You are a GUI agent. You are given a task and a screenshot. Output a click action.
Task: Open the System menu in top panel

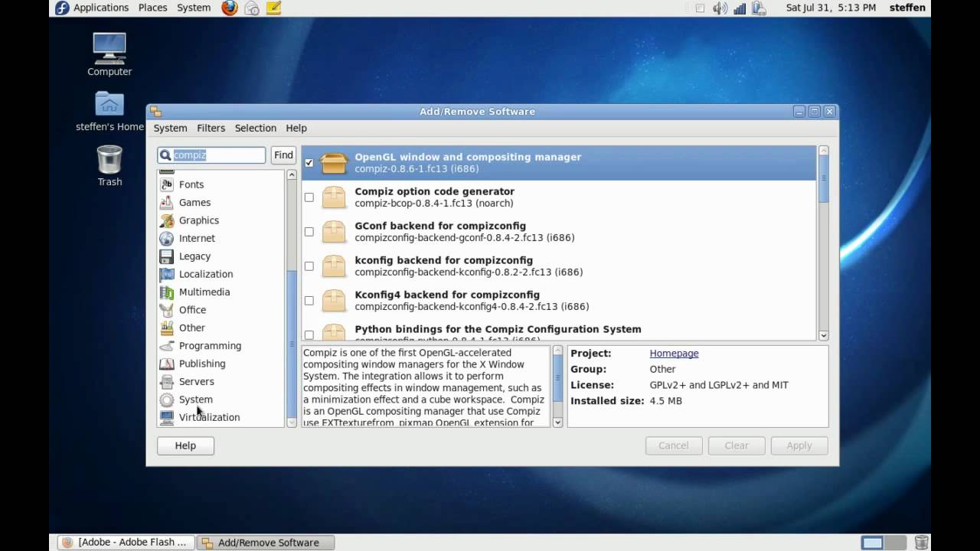click(x=194, y=8)
